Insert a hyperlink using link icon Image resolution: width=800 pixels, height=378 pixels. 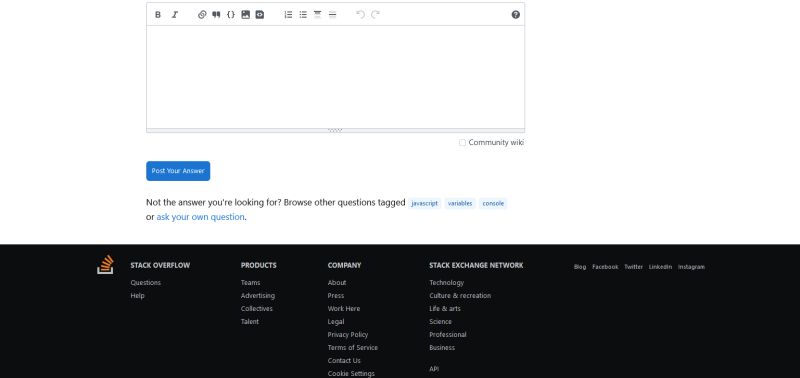(202, 15)
